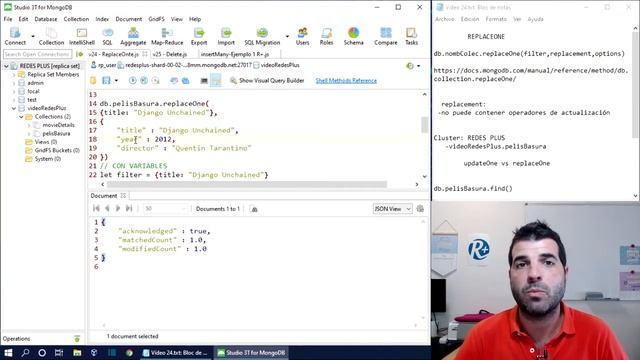Select the movieDetails collection
This screenshot has height=360, width=640.
tap(58, 125)
